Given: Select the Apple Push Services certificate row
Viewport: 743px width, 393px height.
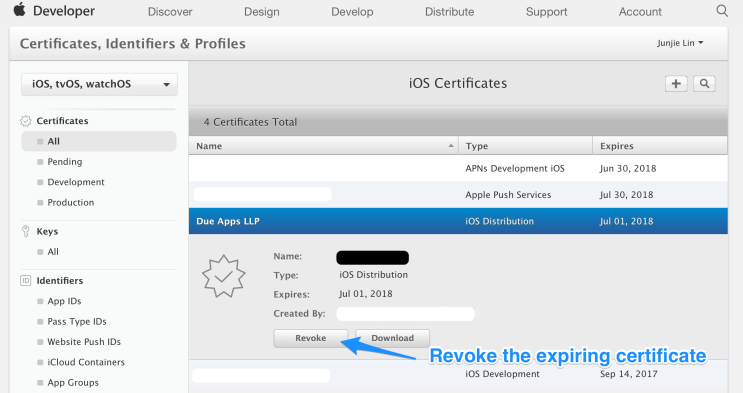Looking at the screenshot, I should (x=458, y=195).
